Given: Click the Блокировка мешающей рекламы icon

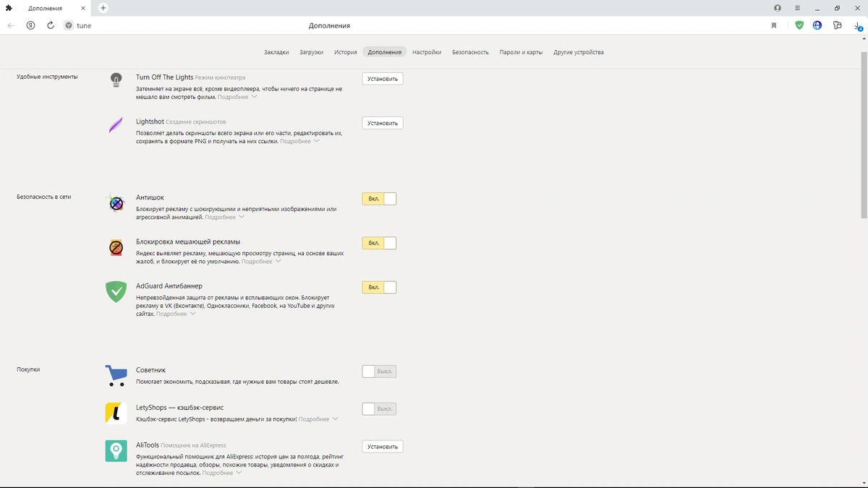Looking at the screenshot, I should [116, 248].
